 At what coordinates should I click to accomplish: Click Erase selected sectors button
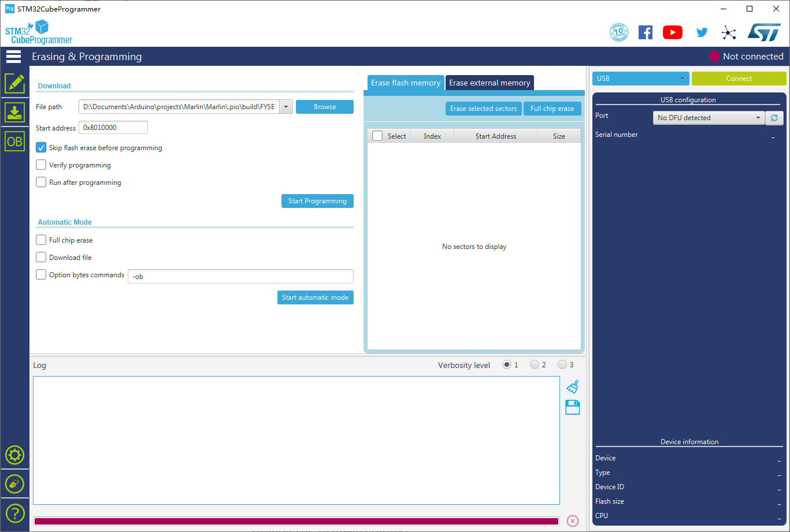(484, 109)
